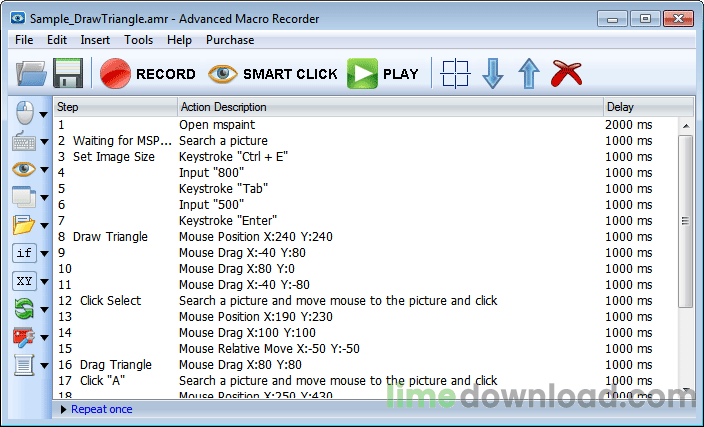Open the Edit menu
The height and width of the screenshot is (427, 704).
coord(57,40)
